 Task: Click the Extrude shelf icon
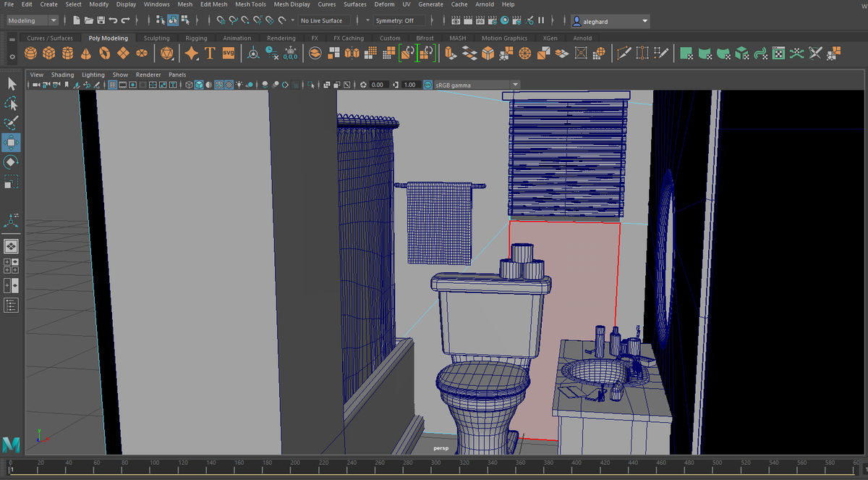(x=451, y=53)
